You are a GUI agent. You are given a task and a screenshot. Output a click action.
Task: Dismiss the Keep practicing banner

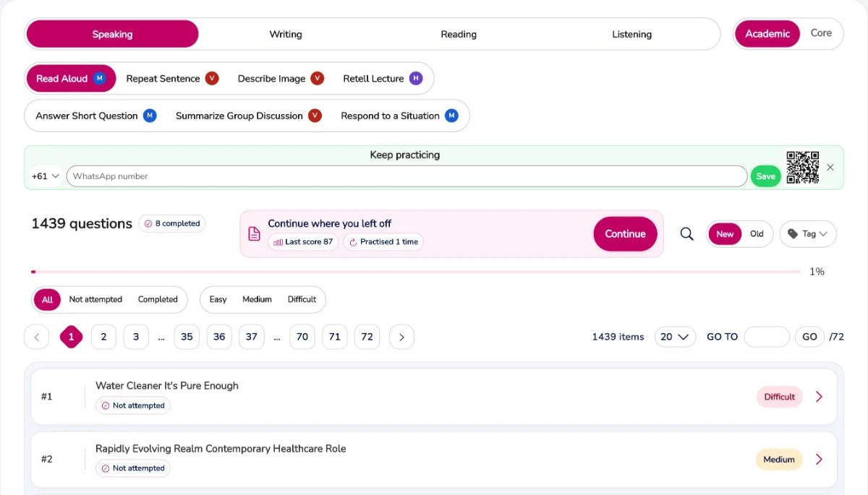pyautogui.click(x=830, y=167)
